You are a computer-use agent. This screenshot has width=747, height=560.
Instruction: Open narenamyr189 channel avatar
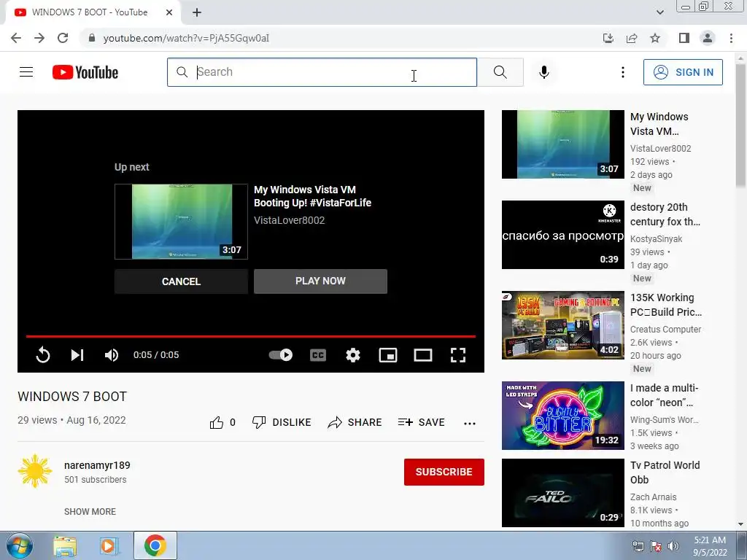coord(35,472)
